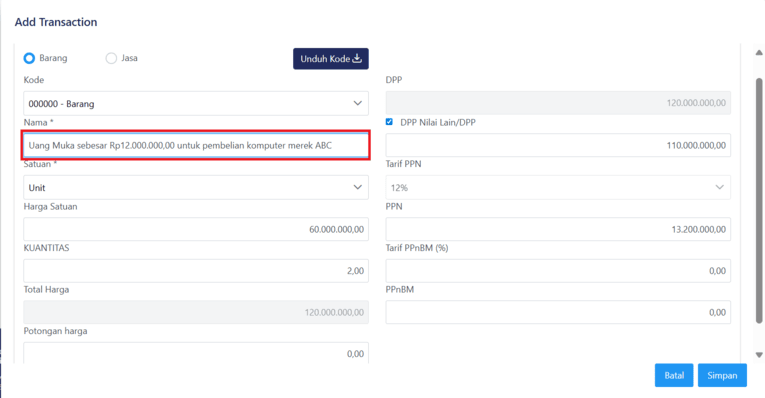Expand the Satuan dropdown showing Unit
Image resolution: width=765 pixels, height=398 pixels.
click(x=196, y=187)
